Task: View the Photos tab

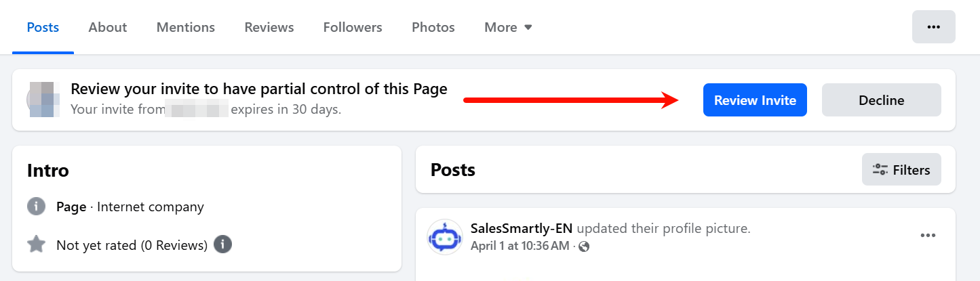Action: pyautogui.click(x=433, y=28)
